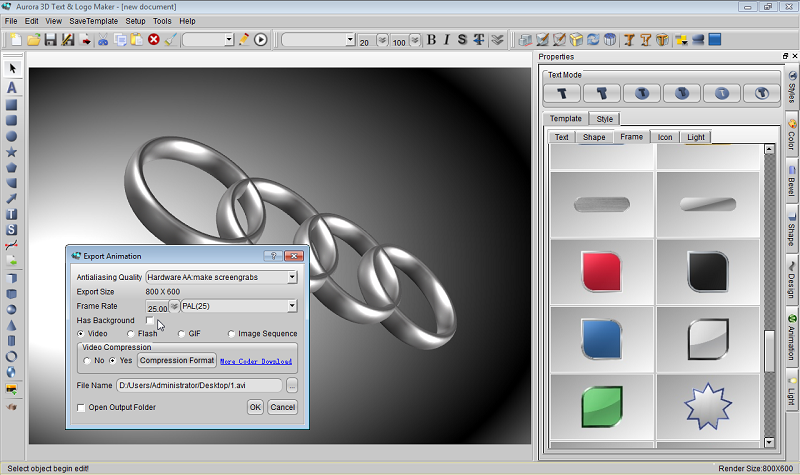Pick the blue square frame template

pyautogui.click(x=602, y=339)
